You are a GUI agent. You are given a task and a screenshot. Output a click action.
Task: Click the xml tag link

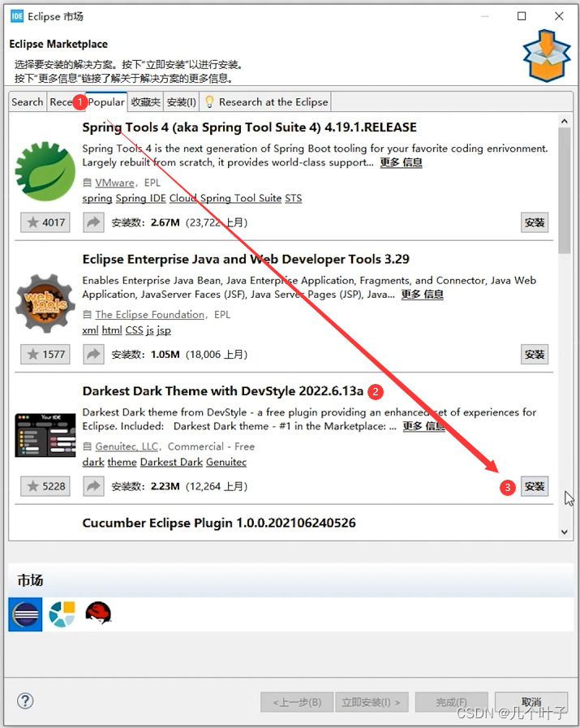point(90,330)
